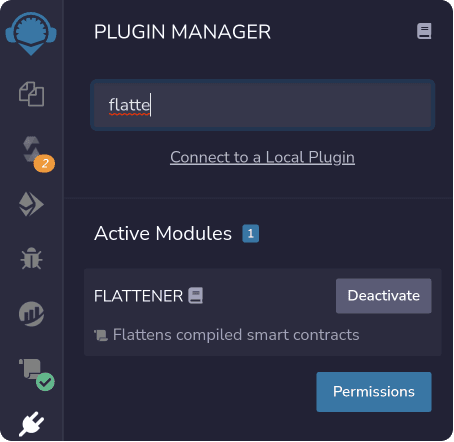Open the Permissions settings button
The image size is (454, 442).
click(374, 392)
